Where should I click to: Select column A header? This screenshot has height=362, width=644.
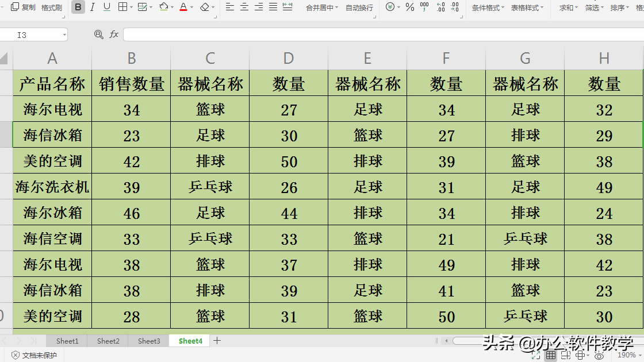(x=52, y=58)
